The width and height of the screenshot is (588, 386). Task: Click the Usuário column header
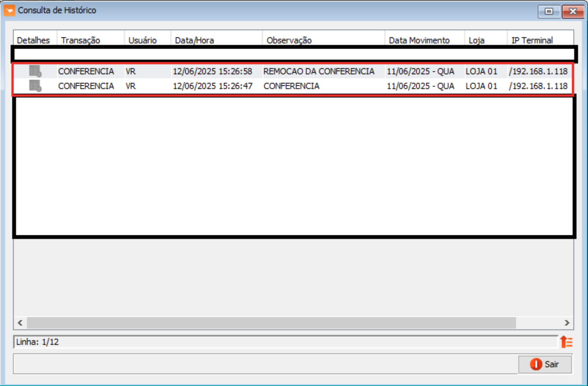click(x=143, y=40)
